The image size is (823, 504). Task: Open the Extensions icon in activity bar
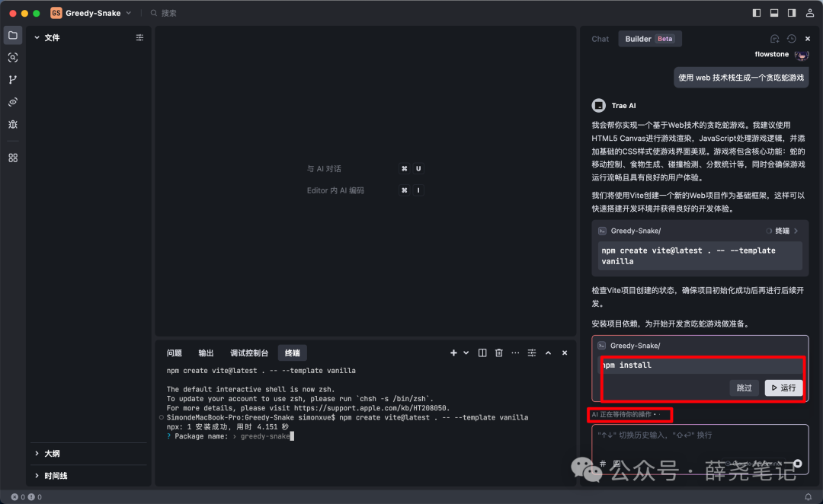pyautogui.click(x=12, y=157)
